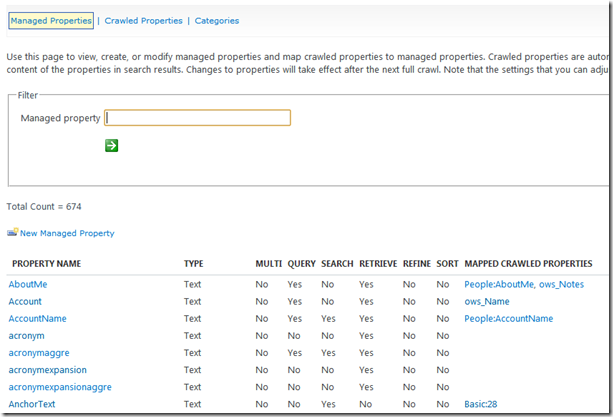Open the AboutMe managed property
Screen dimensions: 613x417
28,284
